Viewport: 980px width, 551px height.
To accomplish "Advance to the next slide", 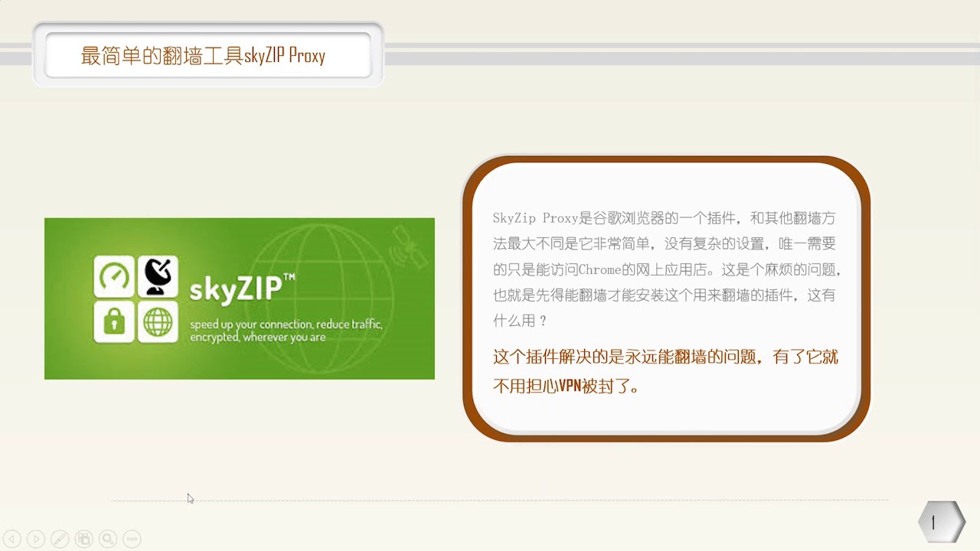I will (36, 539).
